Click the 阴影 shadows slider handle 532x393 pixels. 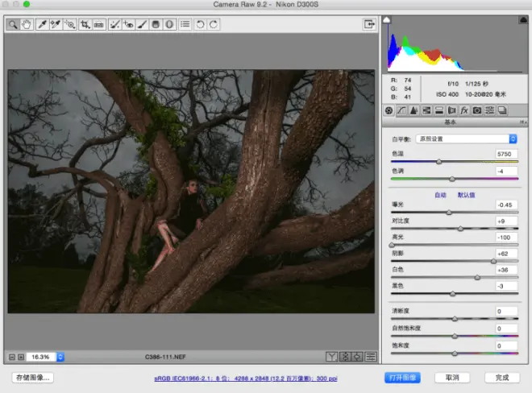pyautogui.click(x=493, y=261)
